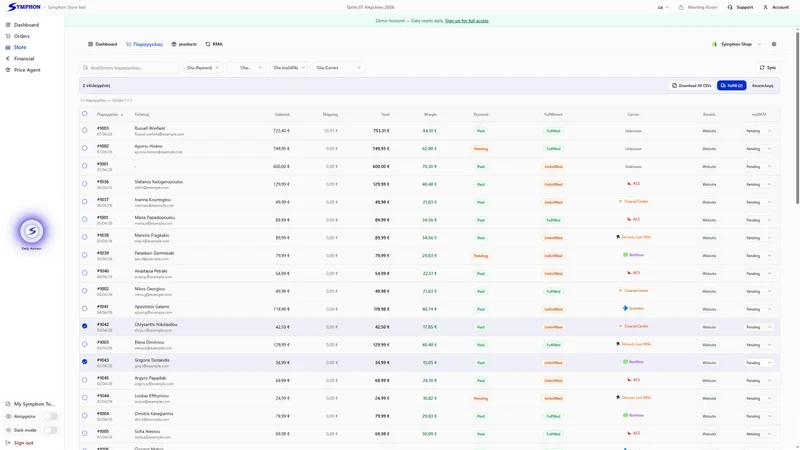Deselect order #1043 of Grigoris Tsolakidis

click(85, 362)
